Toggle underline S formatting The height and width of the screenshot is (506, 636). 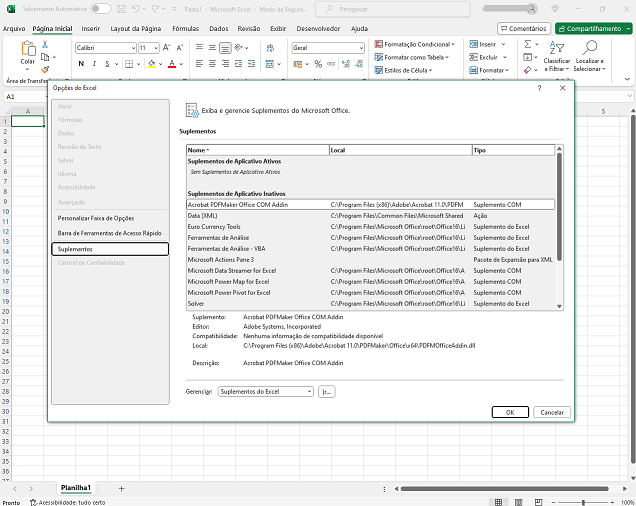(x=107, y=64)
